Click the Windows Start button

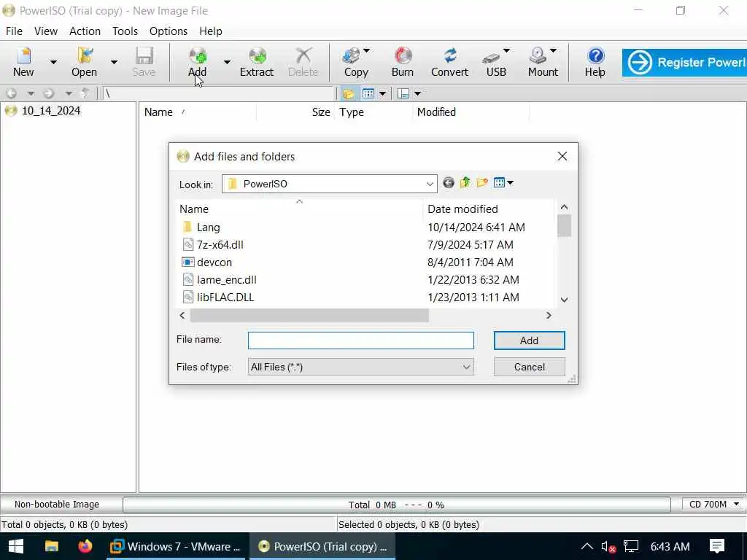(16, 546)
